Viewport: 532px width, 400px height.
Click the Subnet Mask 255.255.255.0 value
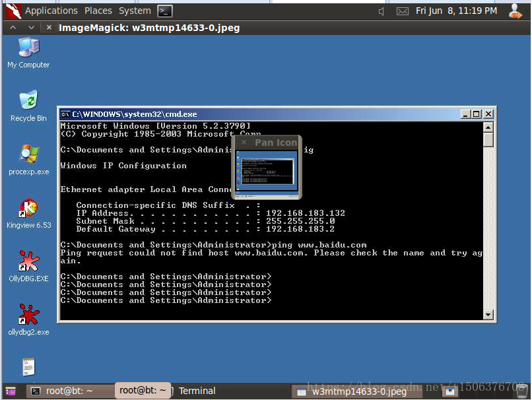pos(300,221)
